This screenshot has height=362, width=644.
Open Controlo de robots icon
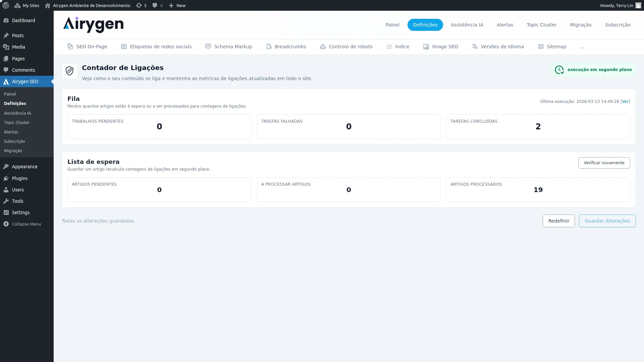tap(323, 47)
